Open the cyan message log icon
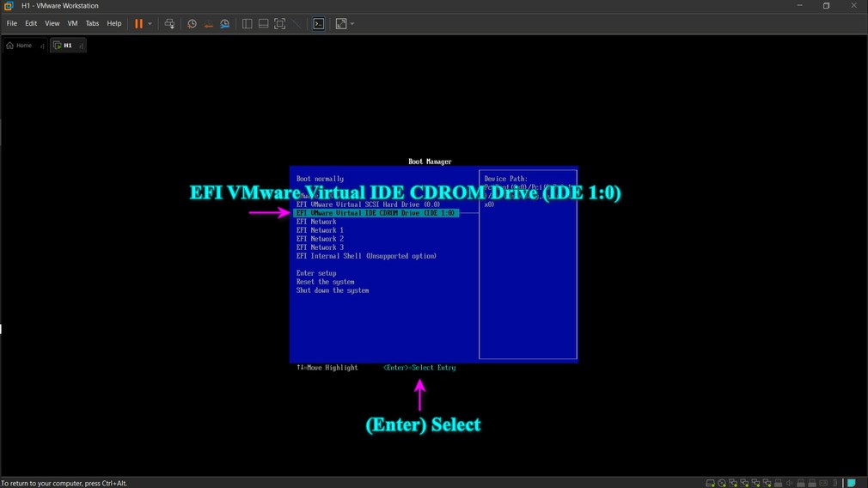Image resolution: width=868 pixels, height=488 pixels. pyautogui.click(x=852, y=483)
